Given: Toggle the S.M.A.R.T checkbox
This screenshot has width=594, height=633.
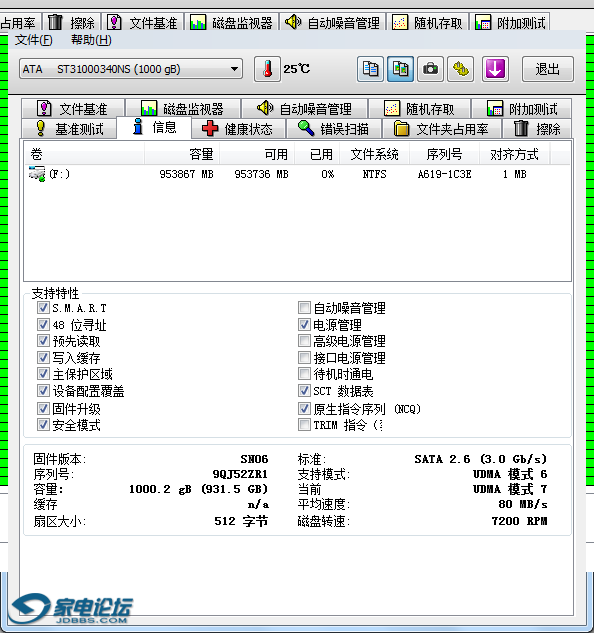Looking at the screenshot, I should (43, 308).
